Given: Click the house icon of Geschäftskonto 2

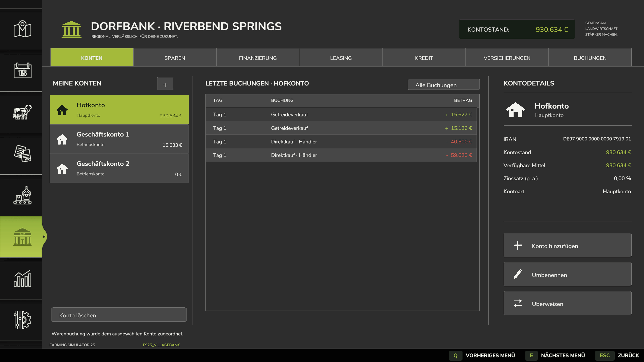Looking at the screenshot, I should pos(62,169).
